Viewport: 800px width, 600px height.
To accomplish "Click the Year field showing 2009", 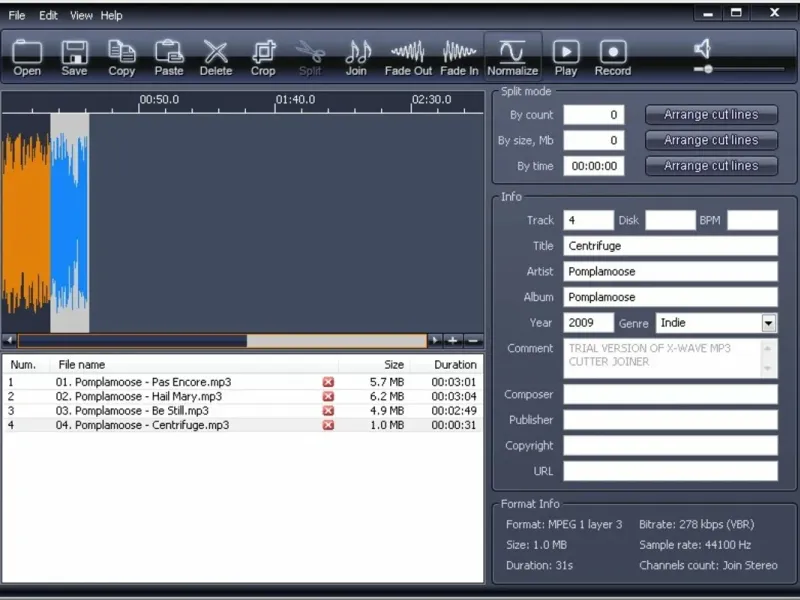I will (x=588, y=323).
